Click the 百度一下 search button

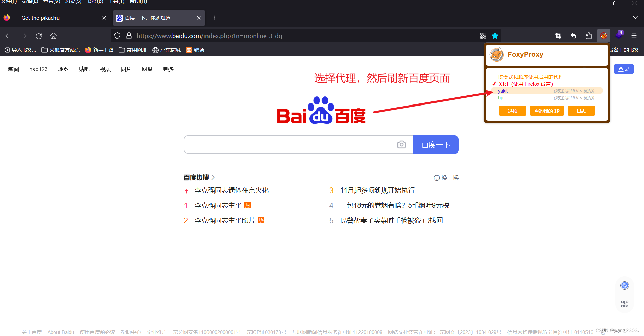click(x=436, y=144)
